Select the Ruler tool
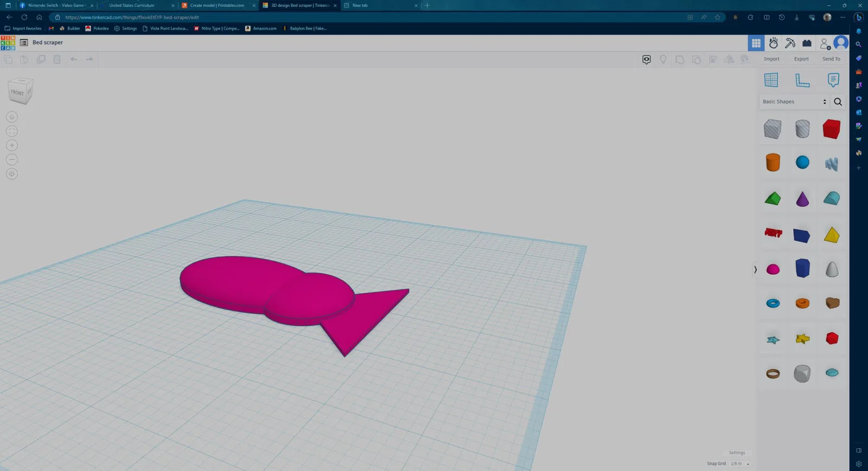 click(802, 80)
